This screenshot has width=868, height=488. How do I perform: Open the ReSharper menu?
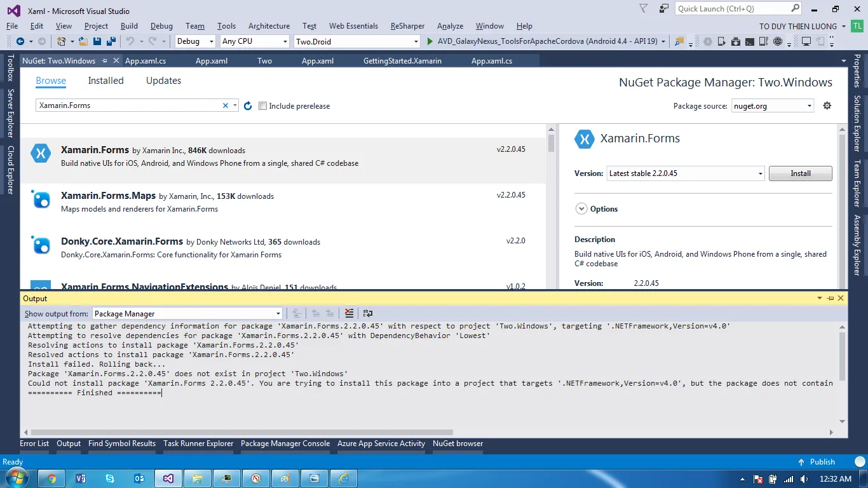pos(407,26)
